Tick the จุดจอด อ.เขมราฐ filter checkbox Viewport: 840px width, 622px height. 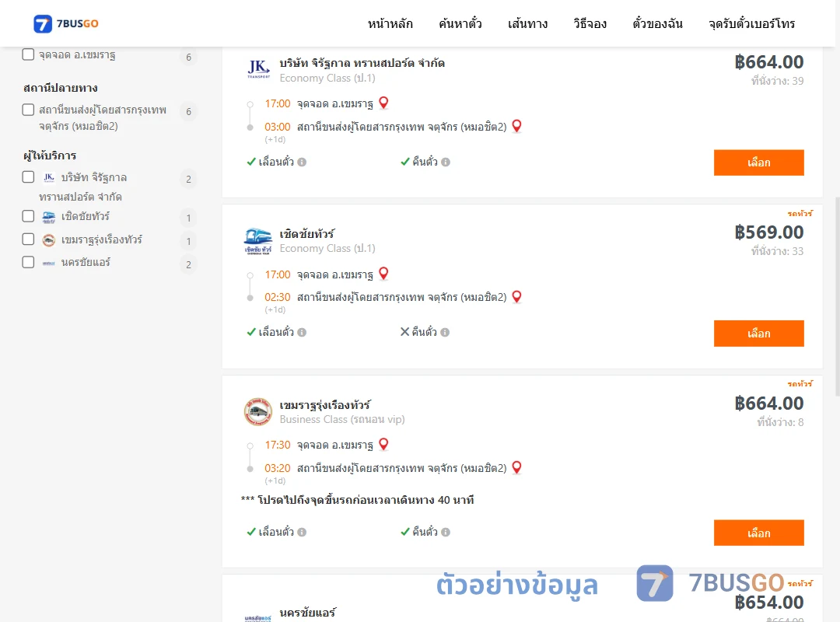29,54
